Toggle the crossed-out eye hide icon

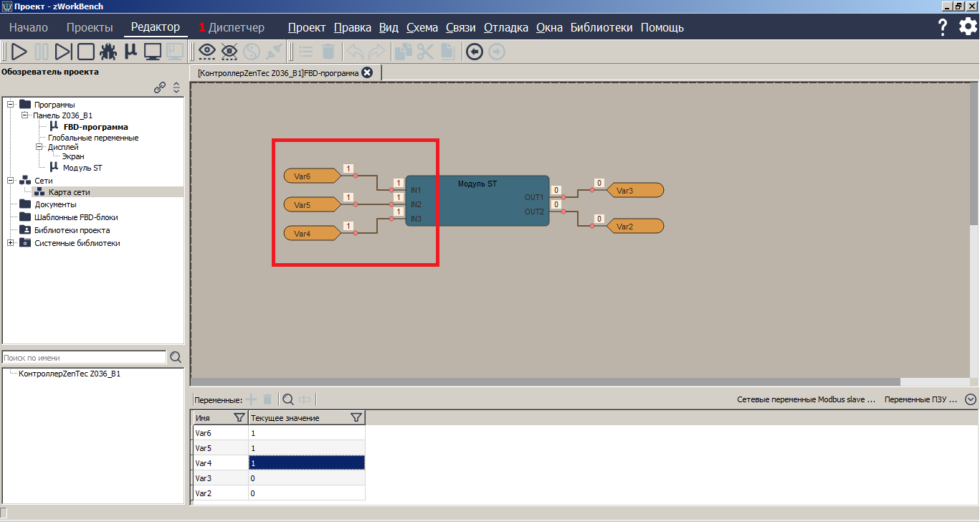[x=229, y=52]
